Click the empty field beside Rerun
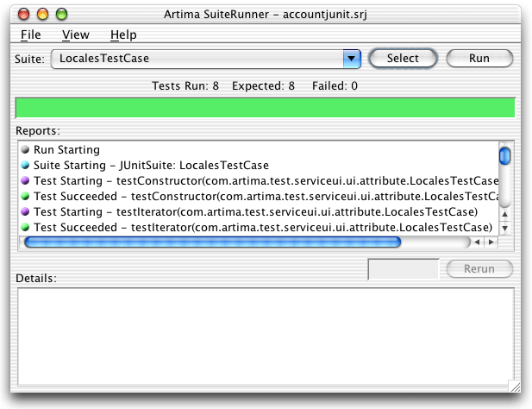Viewport: 532px width, 409px height. [404, 269]
